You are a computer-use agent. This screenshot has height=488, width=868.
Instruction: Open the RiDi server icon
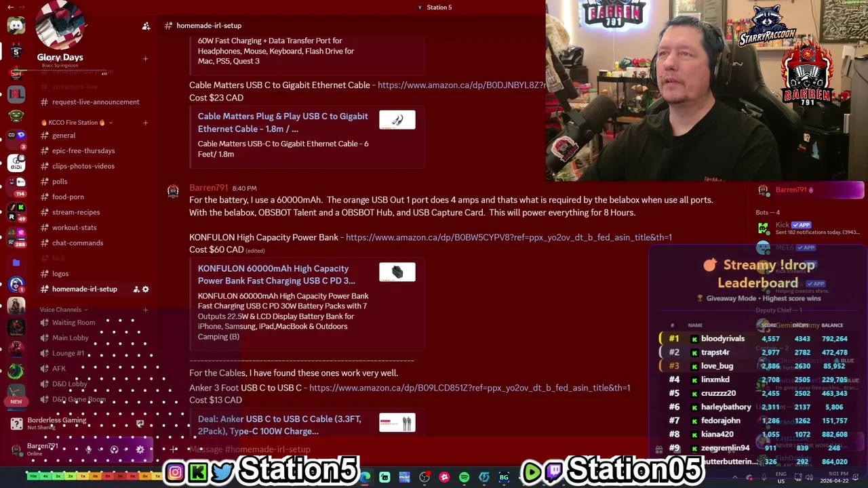coord(16,163)
